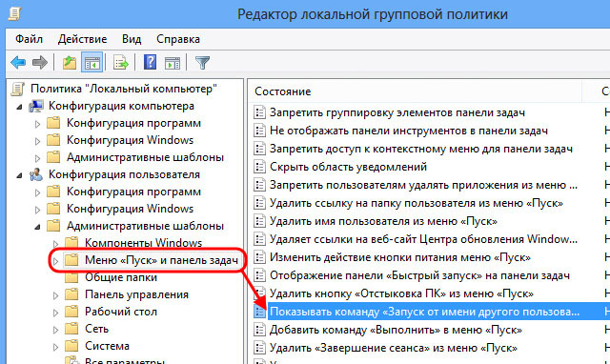Screen dimensions: 610x364
Task: Click the Компоненты Windows folder icon
Action: tap(71, 243)
